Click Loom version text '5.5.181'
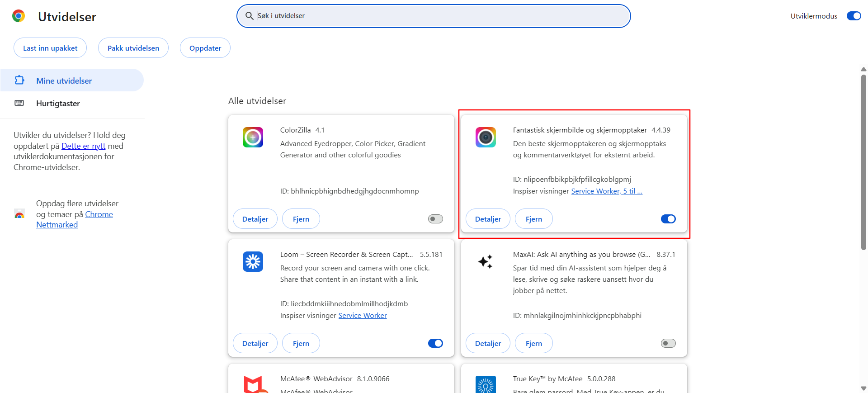The height and width of the screenshot is (393, 868). (431, 255)
